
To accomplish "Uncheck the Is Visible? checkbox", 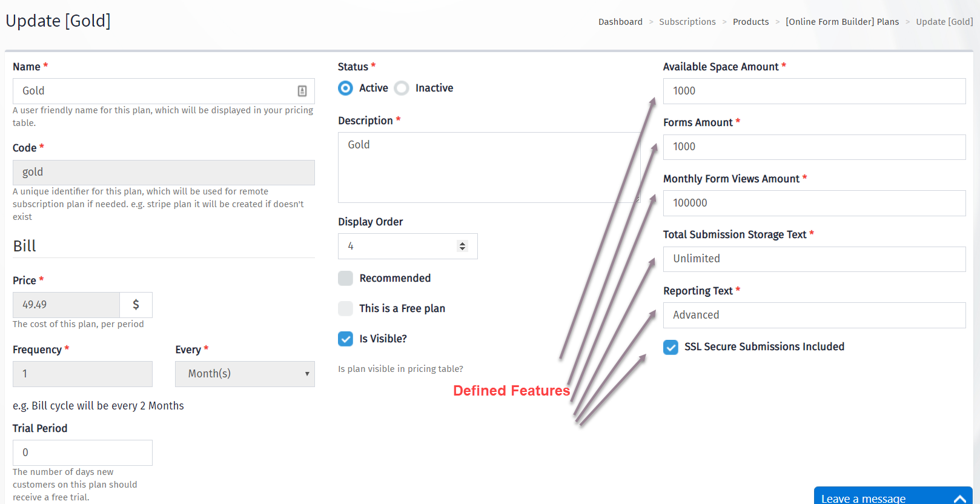I will coord(345,339).
